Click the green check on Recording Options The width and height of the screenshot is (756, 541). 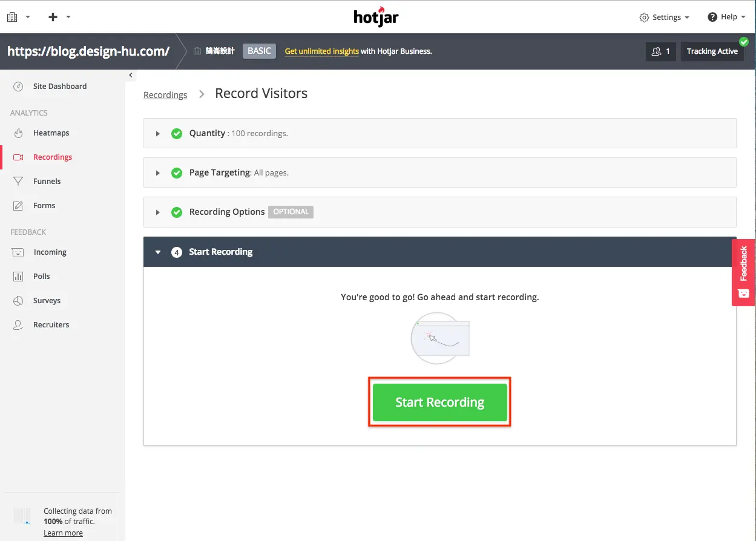[x=177, y=212]
